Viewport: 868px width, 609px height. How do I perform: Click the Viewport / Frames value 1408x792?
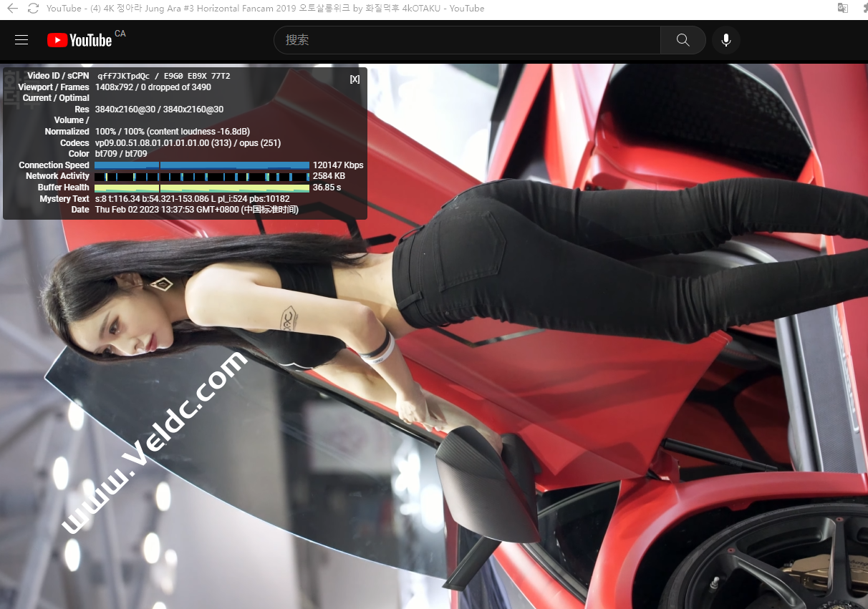point(153,87)
